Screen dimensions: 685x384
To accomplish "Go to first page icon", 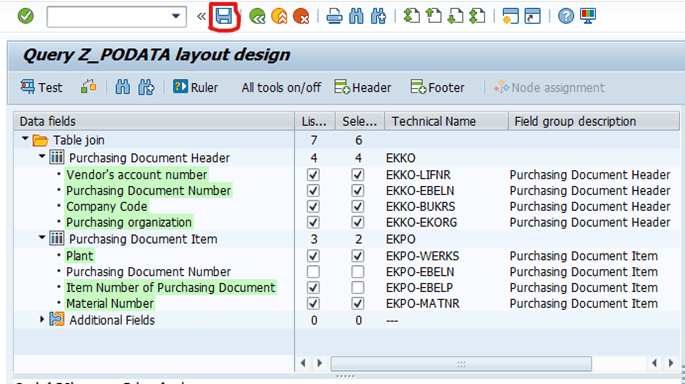I will (x=412, y=17).
